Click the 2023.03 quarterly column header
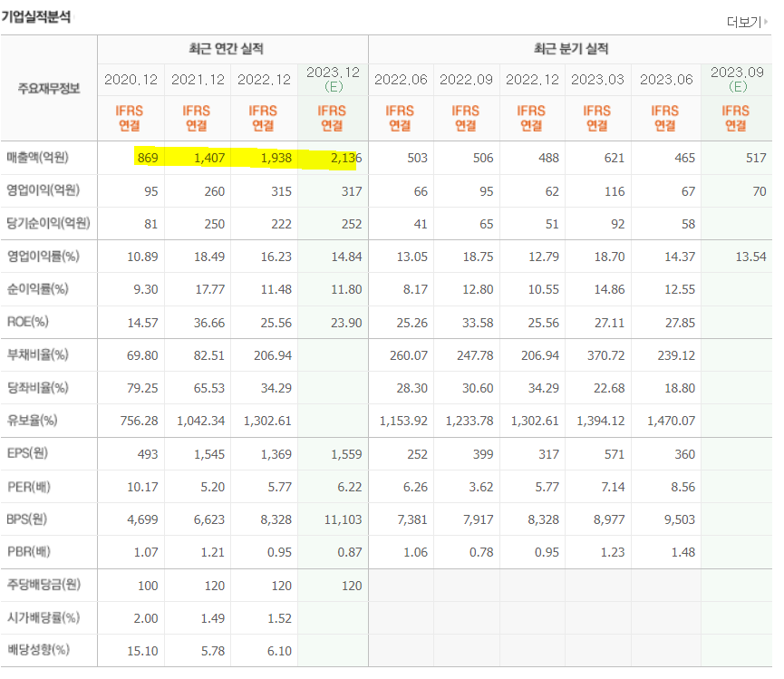784x679 pixels. [x=597, y=80]
